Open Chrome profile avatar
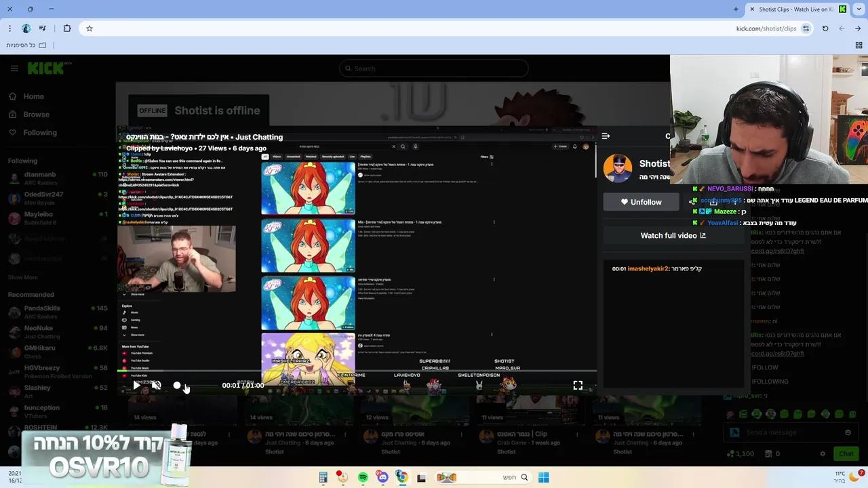868x488 pixels. click(x=26, y=28)
